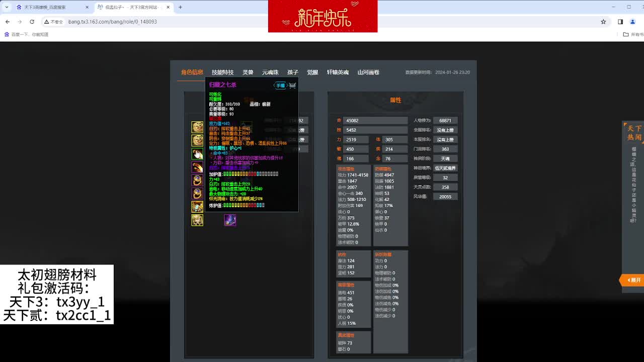
Task: Click the shopping cart icon in item tooltip
Action: coord(293,85)
